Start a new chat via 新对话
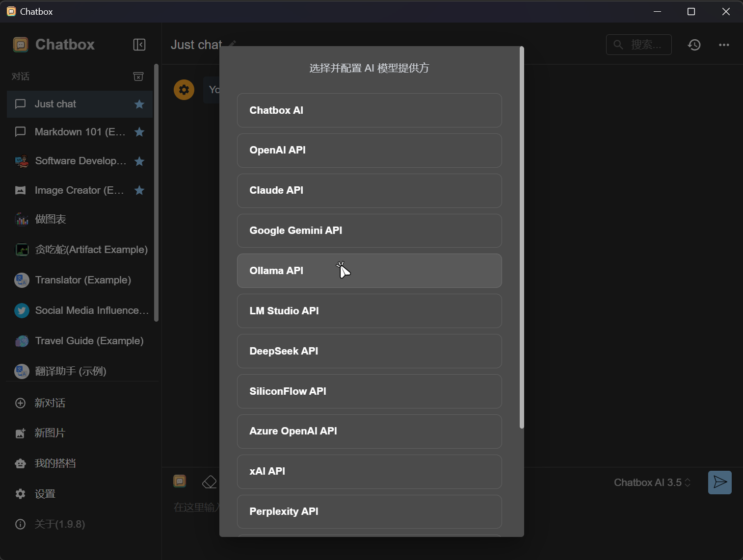743x560 pixels. [x=80, y=403]
